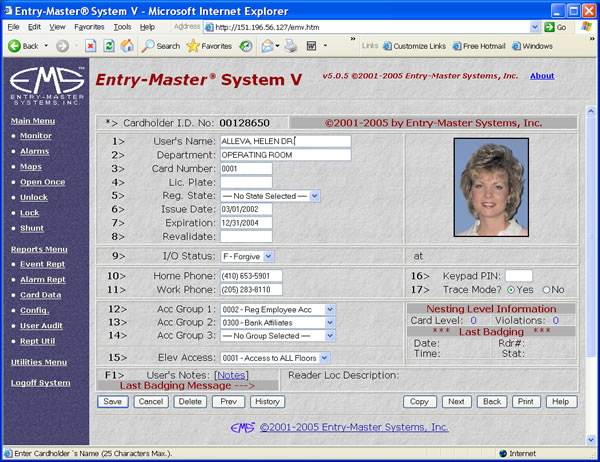The image size is (600, 462).
Task: Open the Acc Group 3 dropdown
Action: pyautogui.click(x=330, y=336)
